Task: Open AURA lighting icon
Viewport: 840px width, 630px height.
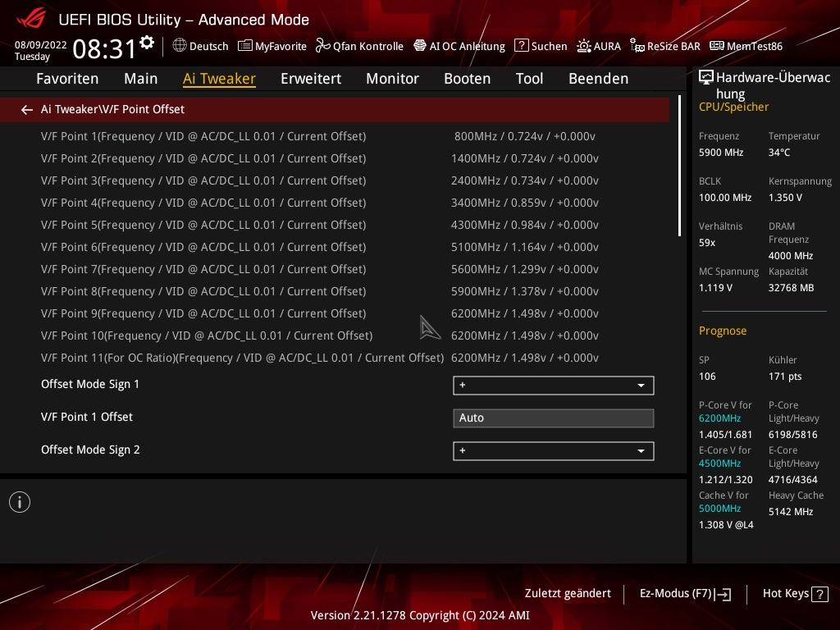Action: pyautogui.click(x=583, y=46)
